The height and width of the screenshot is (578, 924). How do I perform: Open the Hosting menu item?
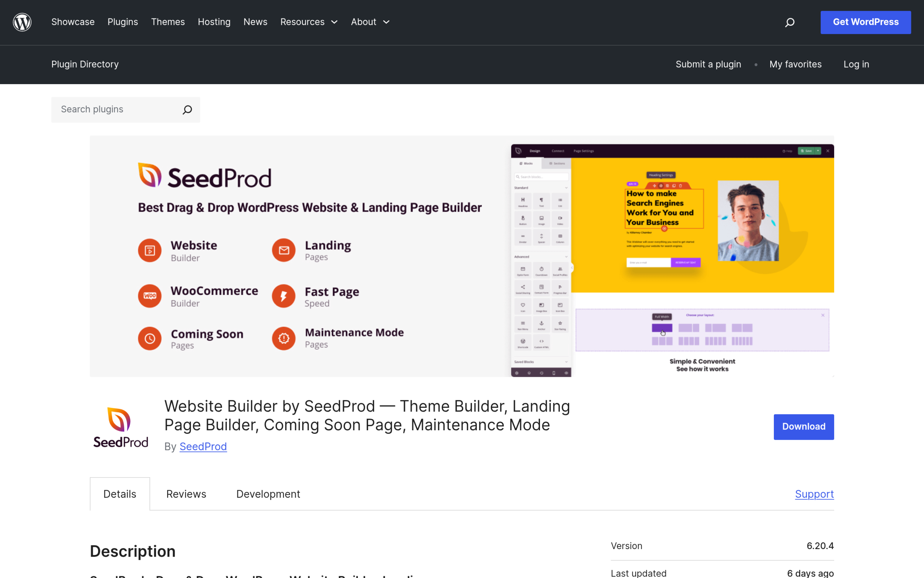click(214, 22)
